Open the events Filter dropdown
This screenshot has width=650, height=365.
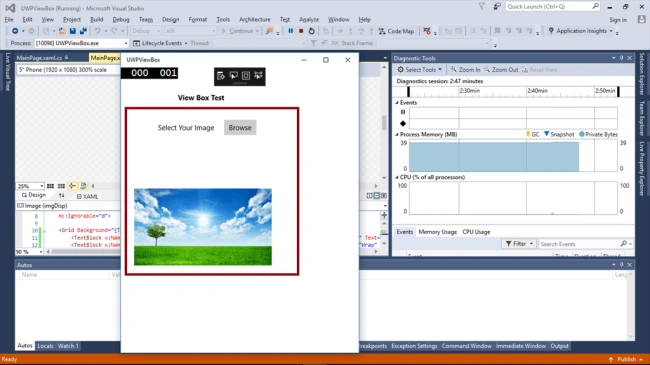click(519, 244)
